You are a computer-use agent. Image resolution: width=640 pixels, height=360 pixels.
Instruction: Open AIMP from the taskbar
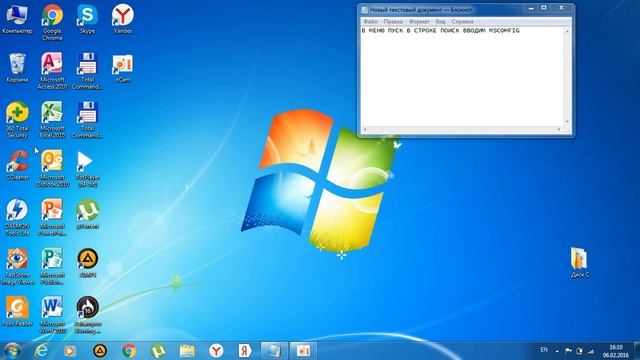click(100, 351)
